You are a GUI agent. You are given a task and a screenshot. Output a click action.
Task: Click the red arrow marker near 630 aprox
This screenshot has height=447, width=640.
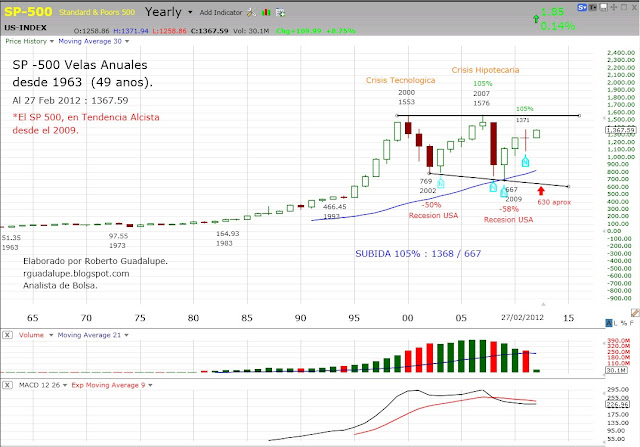point(541,191)
